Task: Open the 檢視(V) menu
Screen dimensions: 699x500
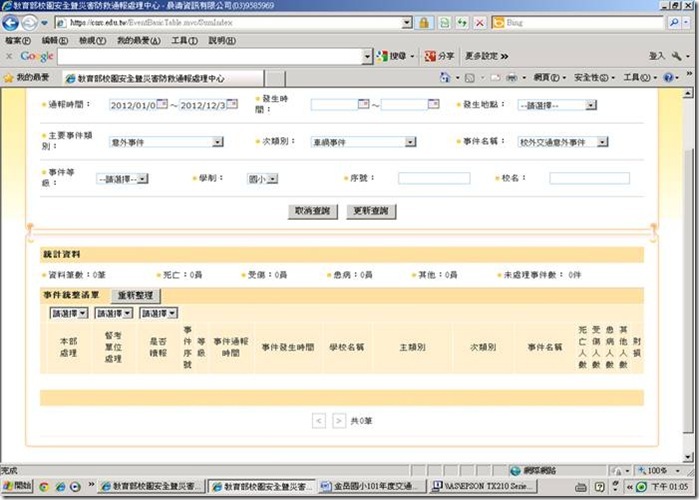Action: 92,41
